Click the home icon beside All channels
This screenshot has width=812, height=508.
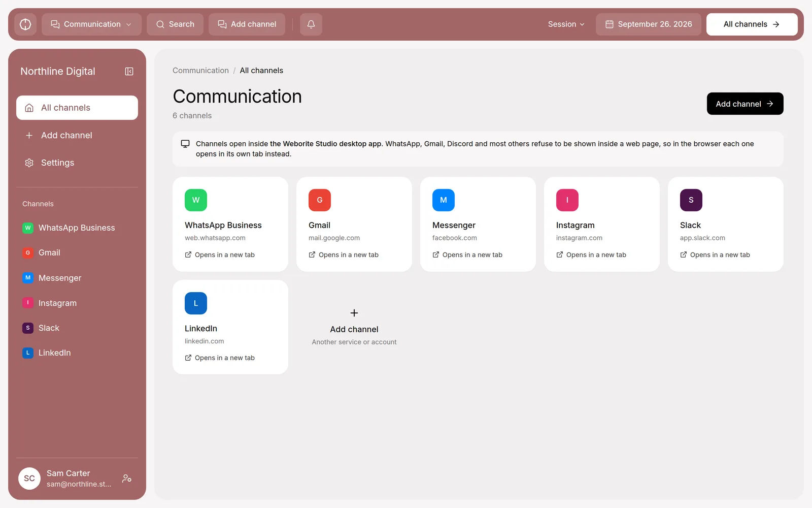coord(29,108)
